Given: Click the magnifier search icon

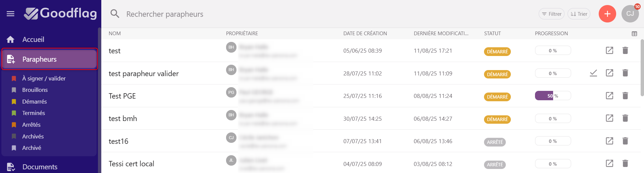Looking at the screenshot, I should pyautogui.click(x=115, y=14).
